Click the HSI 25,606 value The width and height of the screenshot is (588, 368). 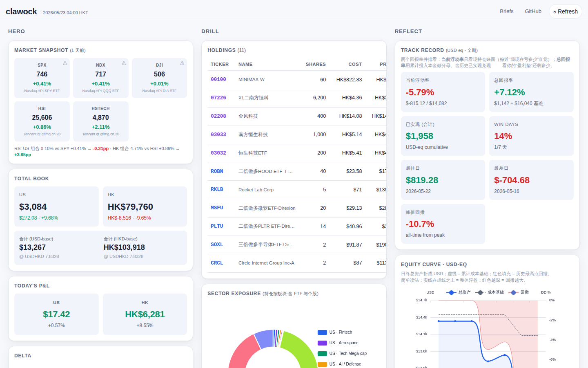coord(42,117)
